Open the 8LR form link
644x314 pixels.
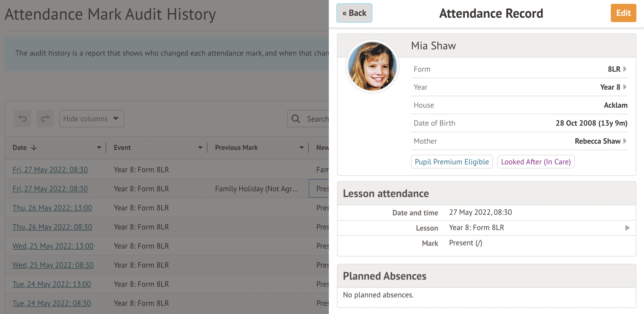pos(617,69)
